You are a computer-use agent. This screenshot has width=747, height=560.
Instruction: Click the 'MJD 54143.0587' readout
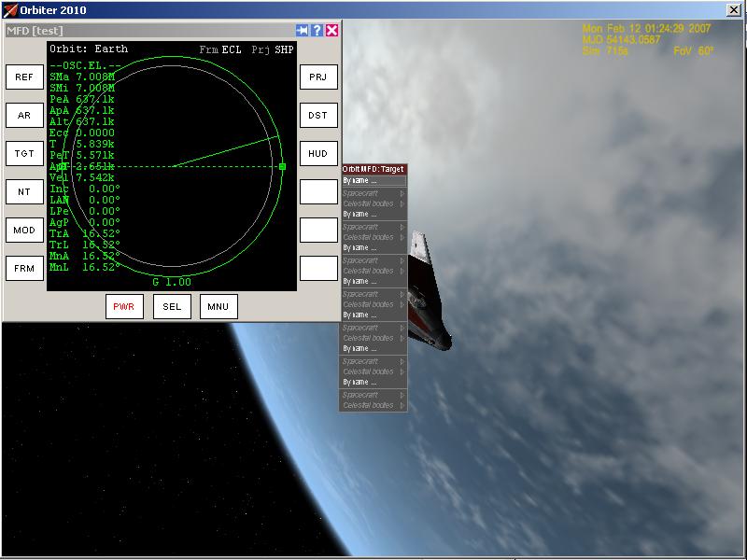(621, 39)
